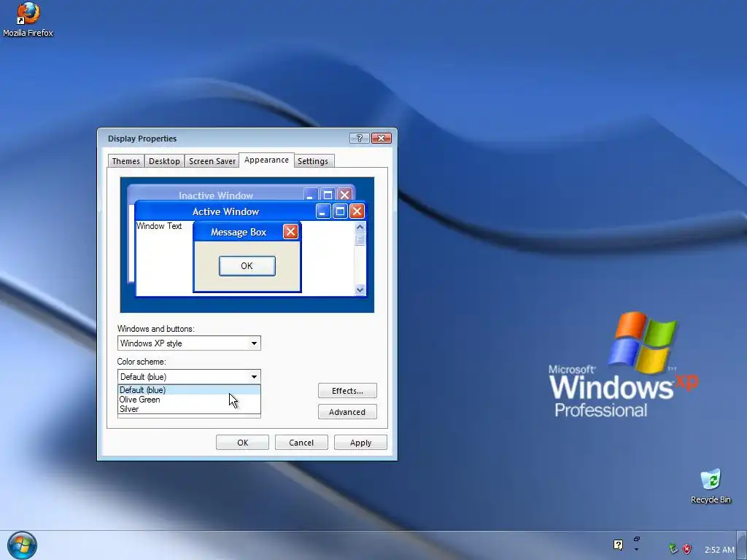The width and height of the screenshot is (747, 560).
Task: Click the Apply button
Action: pos(360,443)
